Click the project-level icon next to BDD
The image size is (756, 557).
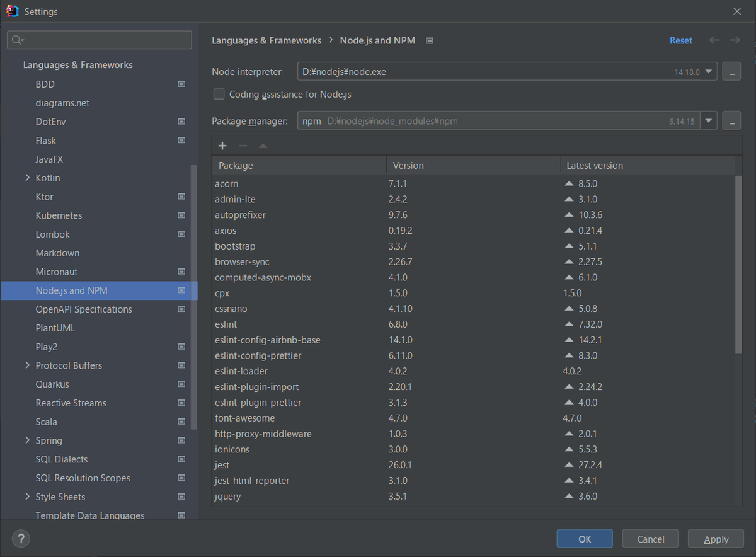point(181,84)
